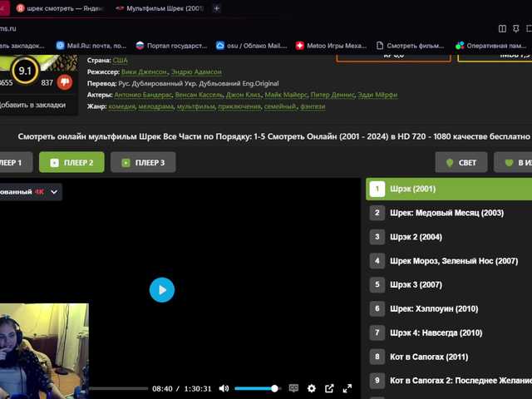Open actor Питер Деннис link

332,95
